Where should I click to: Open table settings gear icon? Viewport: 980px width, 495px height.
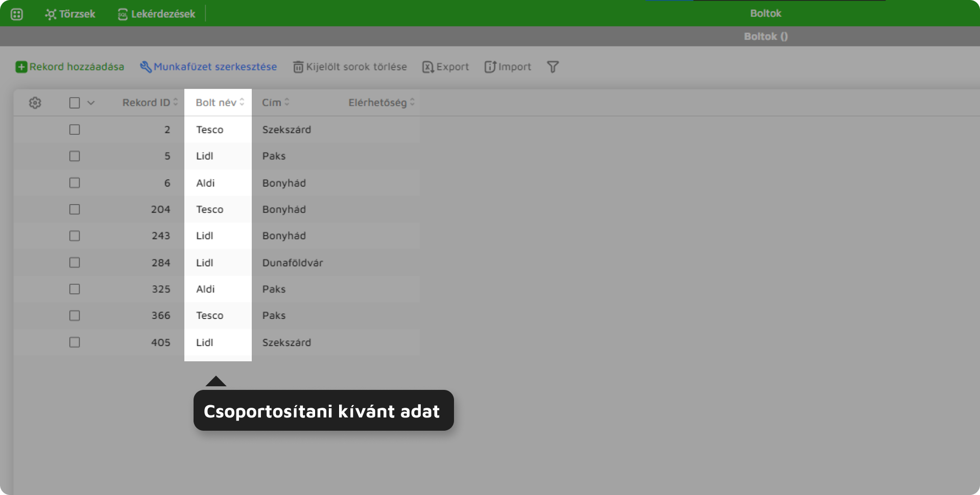(x=35, y=103)
